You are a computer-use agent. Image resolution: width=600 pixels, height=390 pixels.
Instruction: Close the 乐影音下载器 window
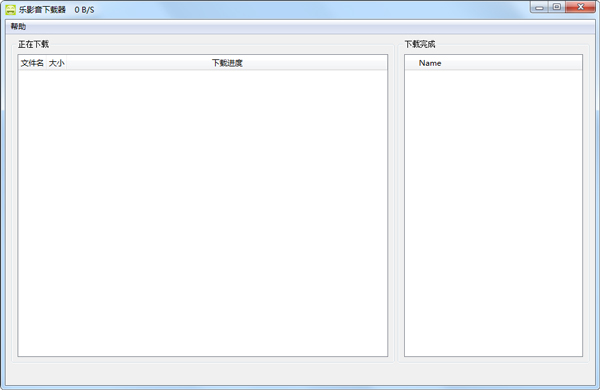click(x=580, y=7)
